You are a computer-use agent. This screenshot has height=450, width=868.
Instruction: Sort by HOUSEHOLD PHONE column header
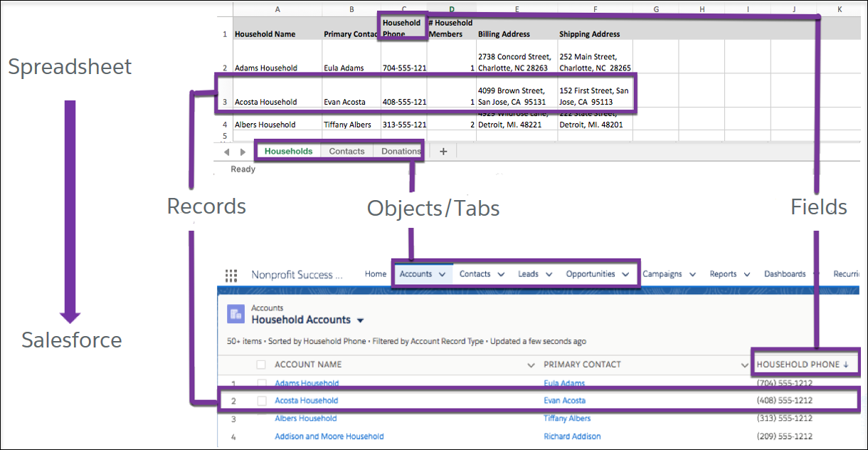[803, 365]
